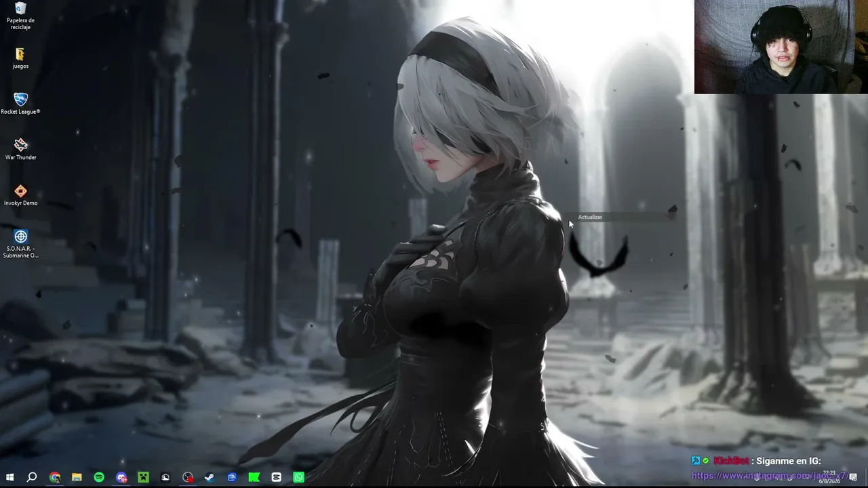This screenshot has height=488, width=868.
Task: Open the blue app icon next to Steam
Action: point(232,477)
